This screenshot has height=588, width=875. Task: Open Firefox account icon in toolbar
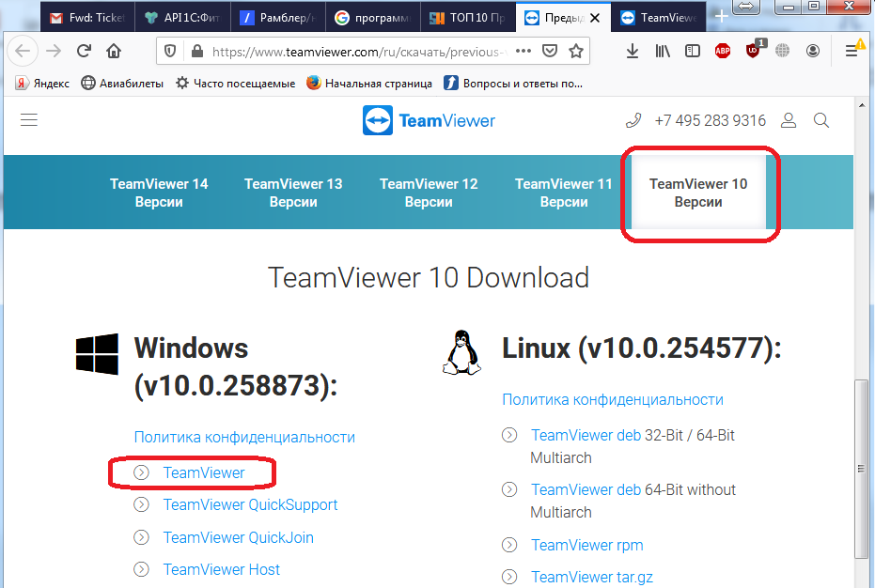(x=813, y=52)
